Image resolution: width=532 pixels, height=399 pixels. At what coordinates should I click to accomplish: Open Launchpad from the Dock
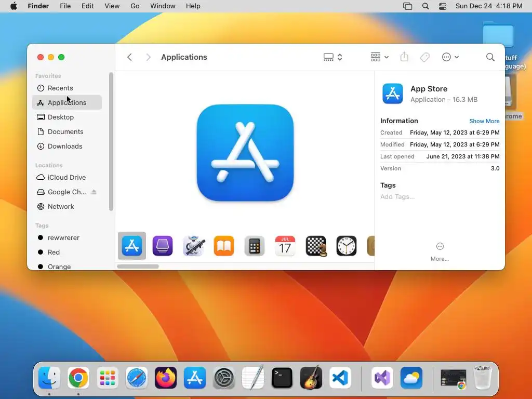click(108, 378)
